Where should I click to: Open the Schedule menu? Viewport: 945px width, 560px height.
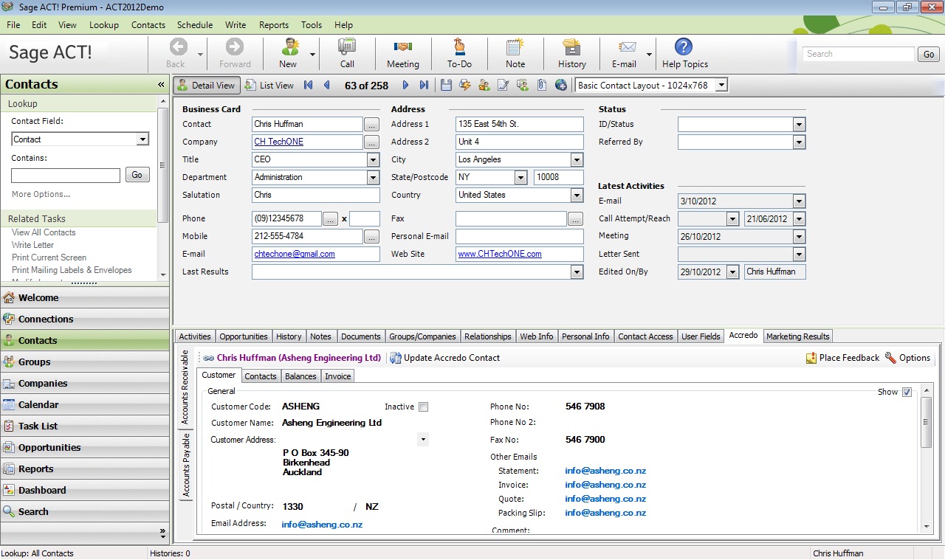coord(195,24)
